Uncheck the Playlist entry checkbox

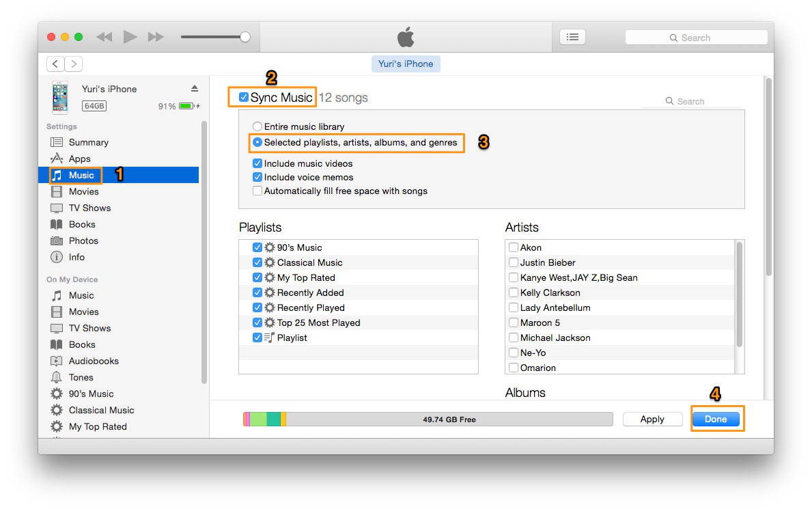(257, 338)
